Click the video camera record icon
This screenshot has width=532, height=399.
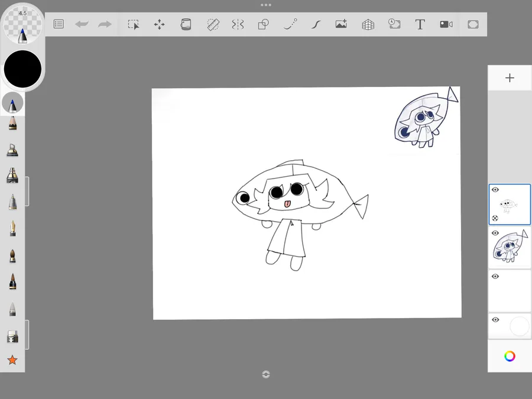(446, 24)
